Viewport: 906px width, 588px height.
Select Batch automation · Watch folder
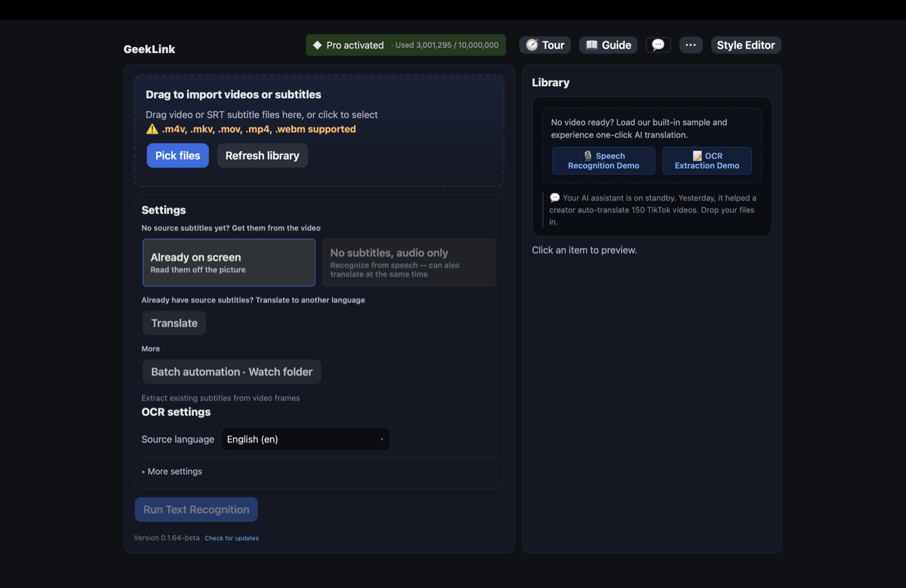(x=232, y=371)
